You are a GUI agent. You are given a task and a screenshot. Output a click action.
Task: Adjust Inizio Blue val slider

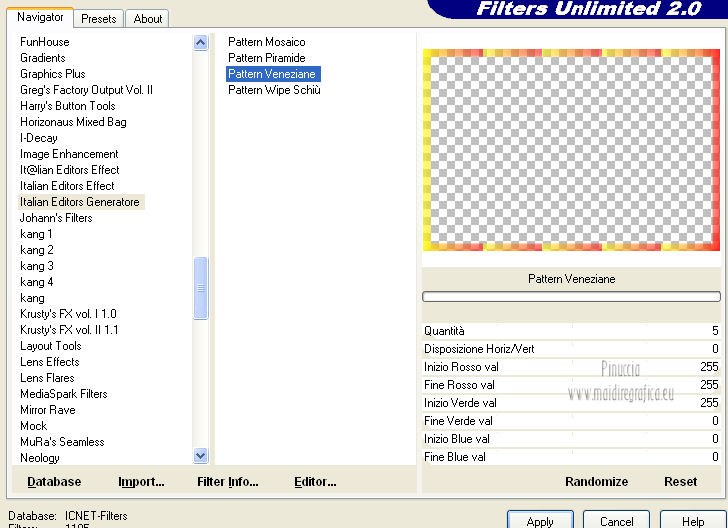(x=572, y=439)
